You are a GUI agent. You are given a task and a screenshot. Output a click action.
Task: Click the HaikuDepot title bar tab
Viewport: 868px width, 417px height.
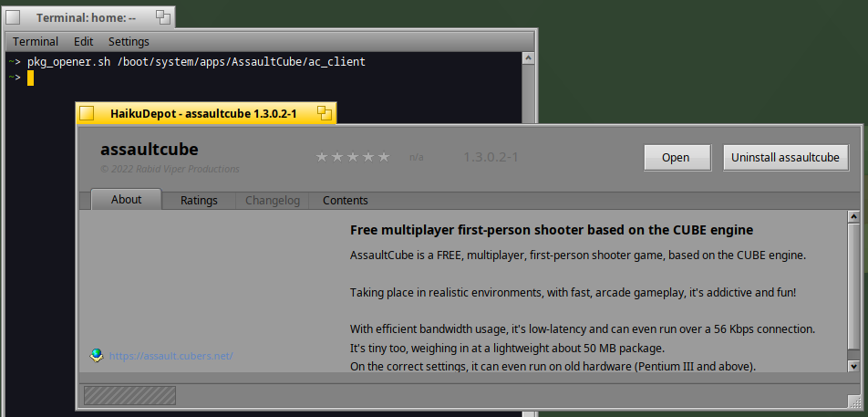coord(206,113)
